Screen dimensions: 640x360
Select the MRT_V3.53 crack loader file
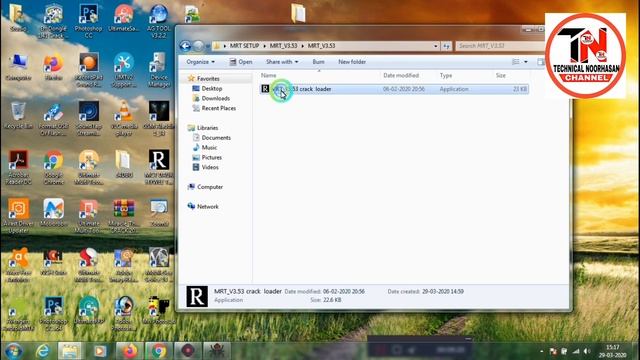tap(394, 89)
